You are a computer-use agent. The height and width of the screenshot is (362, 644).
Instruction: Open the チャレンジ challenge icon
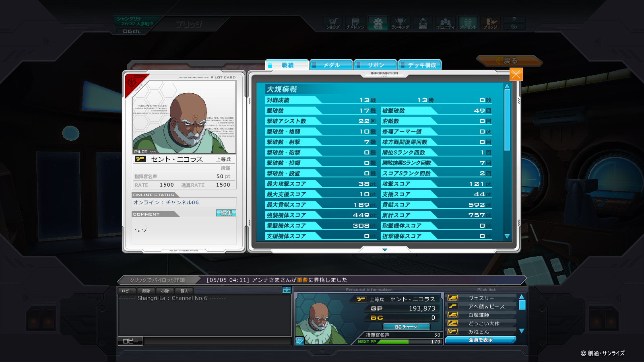[x=355, y=23]
